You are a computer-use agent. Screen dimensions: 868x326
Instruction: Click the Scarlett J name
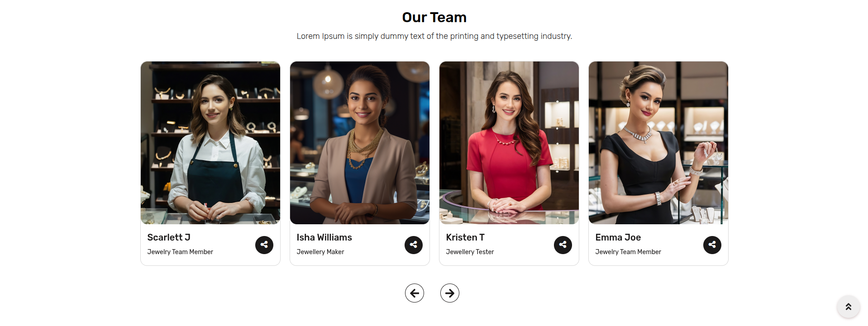pos(169,237)
